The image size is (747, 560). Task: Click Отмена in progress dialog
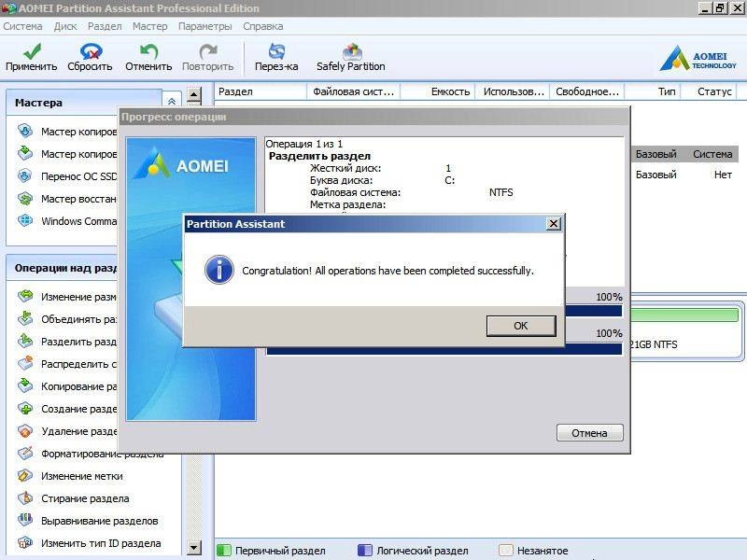pos(589,433)
